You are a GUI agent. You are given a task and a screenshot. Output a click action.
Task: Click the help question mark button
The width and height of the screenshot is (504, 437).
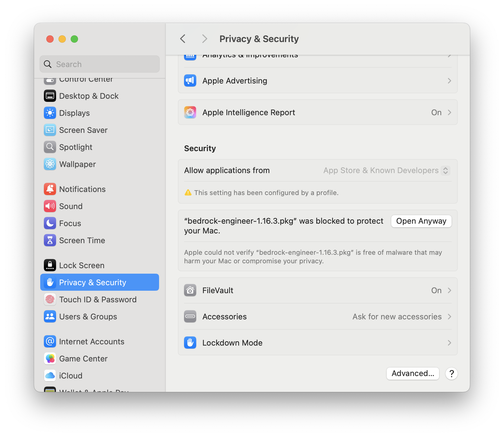click(451, 374)
